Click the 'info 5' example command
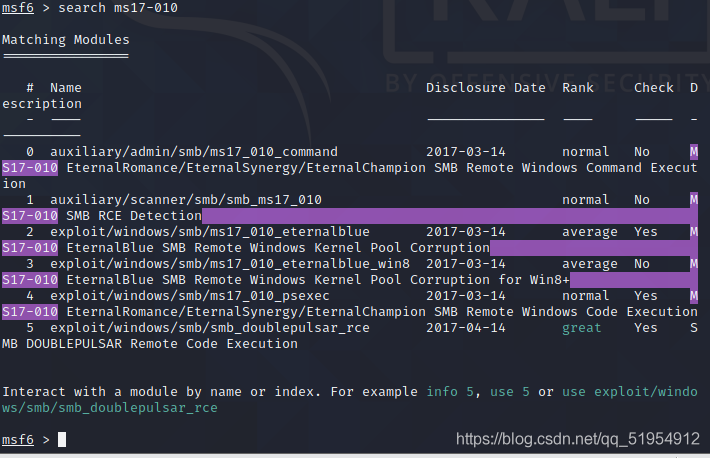Image resolution: width=710 pixels, height=458 pixels. pos(450,392)
